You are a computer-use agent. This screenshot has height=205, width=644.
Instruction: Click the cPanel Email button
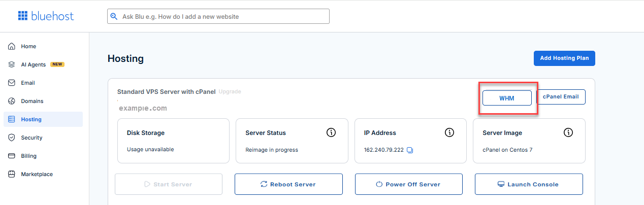(x=561, y=97)
